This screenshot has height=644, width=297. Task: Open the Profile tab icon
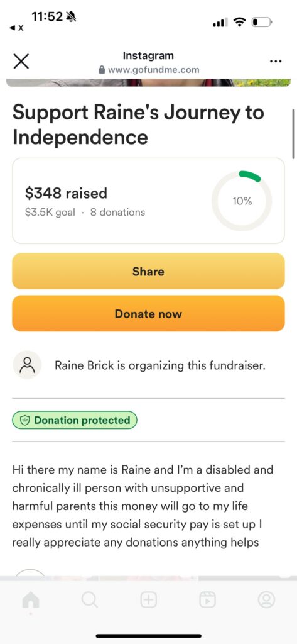coord(266,600)
